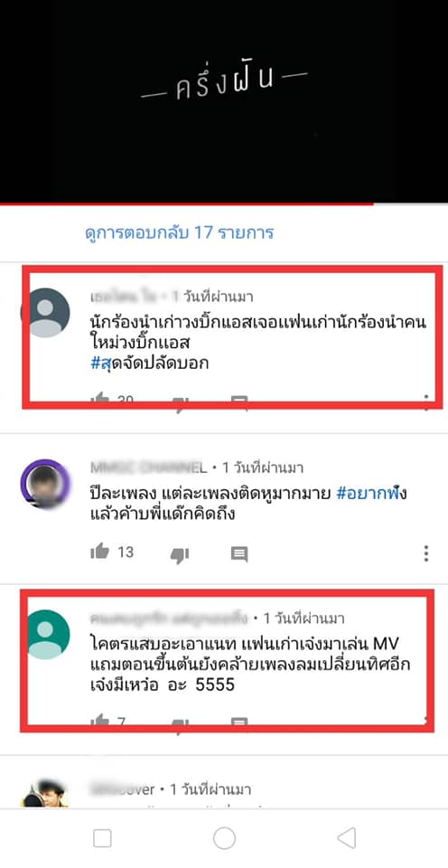Expand ดูการตอบกลับ 17 รายการ replies
Viewport: 448px width, 868px height.
click(180, 232)
